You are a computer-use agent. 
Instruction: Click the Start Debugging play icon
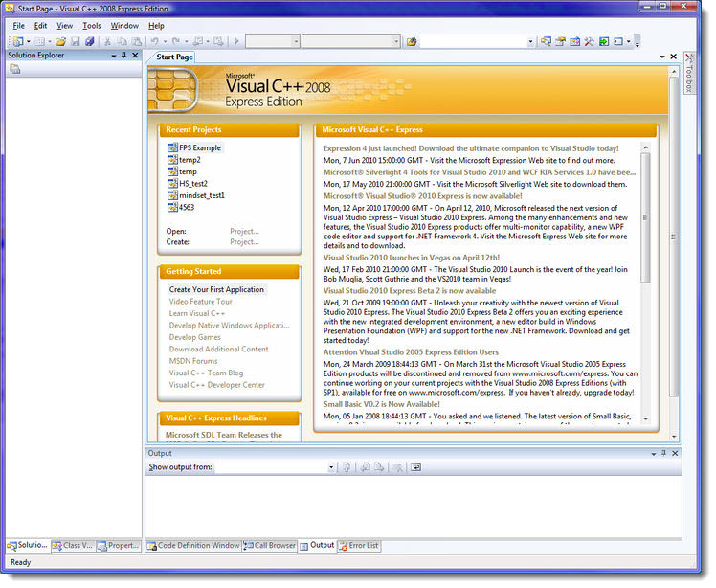click(x=237, y=41)
